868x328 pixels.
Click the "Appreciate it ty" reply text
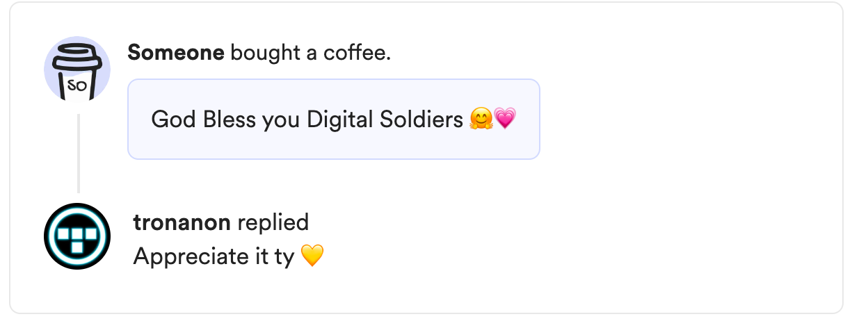coord(214,256)
